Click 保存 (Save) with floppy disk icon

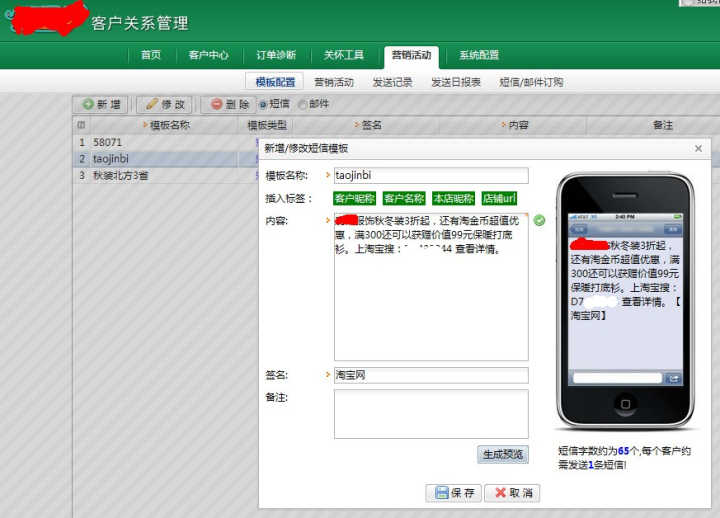pos(455,493)
